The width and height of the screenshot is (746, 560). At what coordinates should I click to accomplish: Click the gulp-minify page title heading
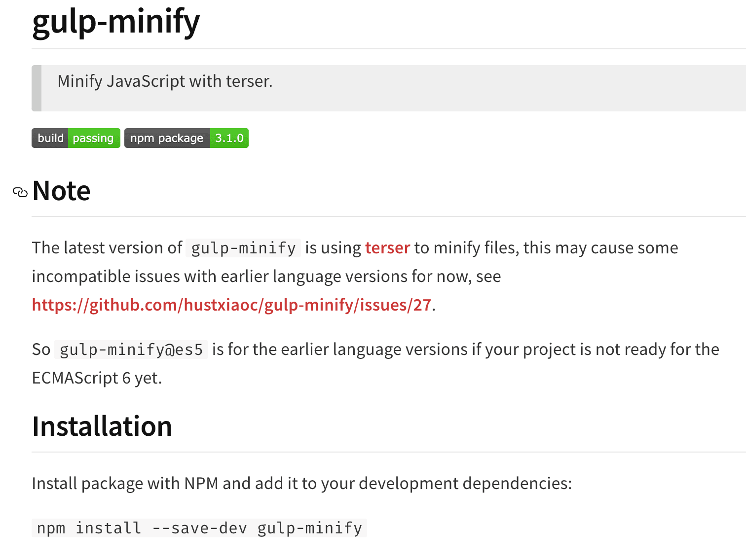pyautogui.click(x=115, y=22)
